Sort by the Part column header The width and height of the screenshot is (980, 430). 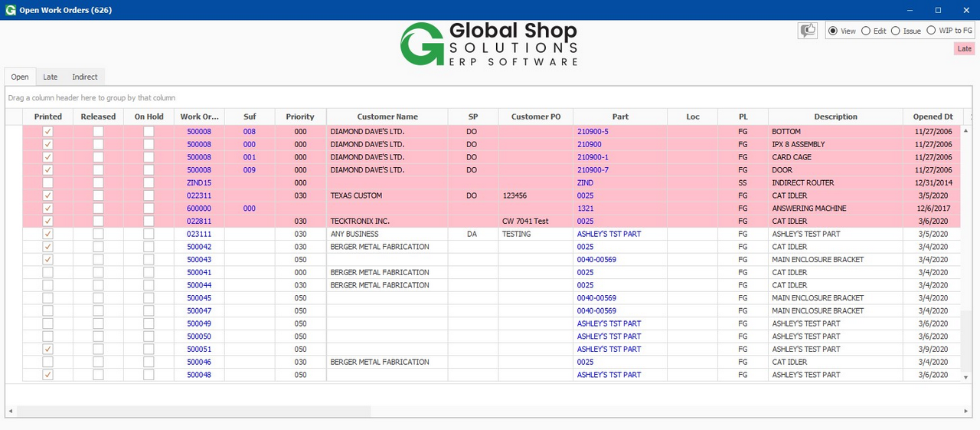point(620,117)
